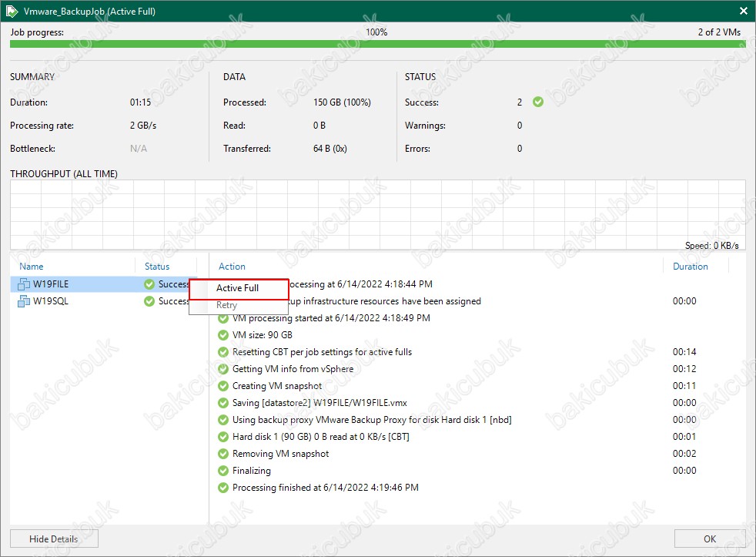The image size is (756, 557).
Task: Click the '2 GB/s' processing rate value
Action: [143, 126]
